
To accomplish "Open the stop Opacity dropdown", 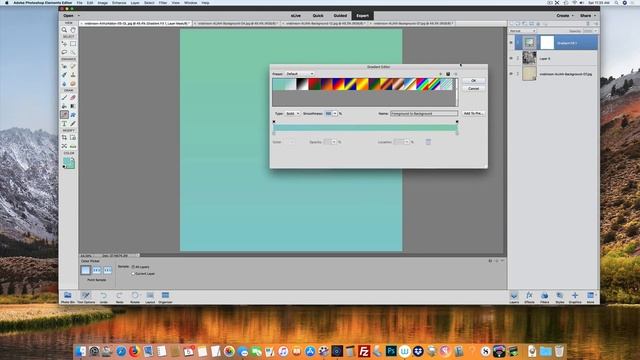I will [x=334, y=142].
